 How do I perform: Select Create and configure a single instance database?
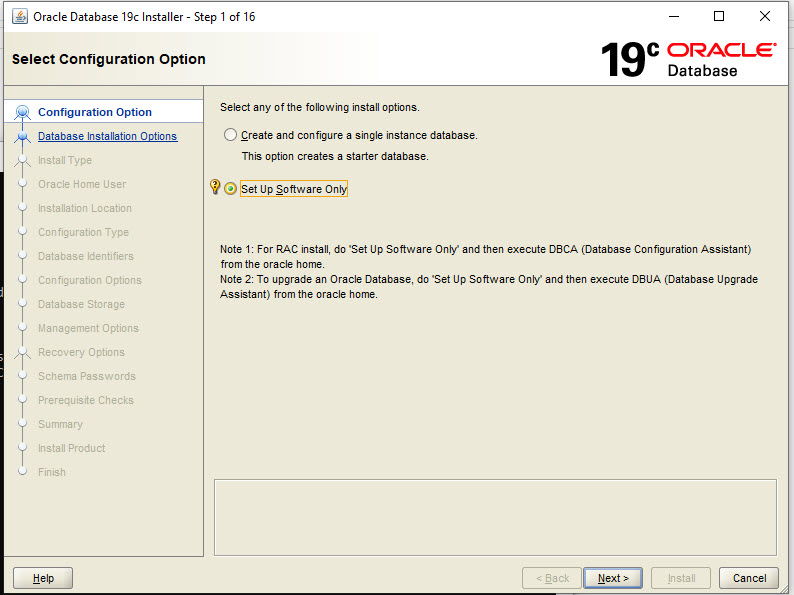tap(231, 135)
